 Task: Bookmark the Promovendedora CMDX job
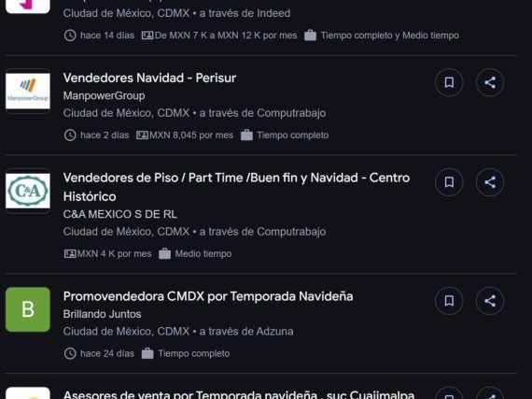coord(449,301)
